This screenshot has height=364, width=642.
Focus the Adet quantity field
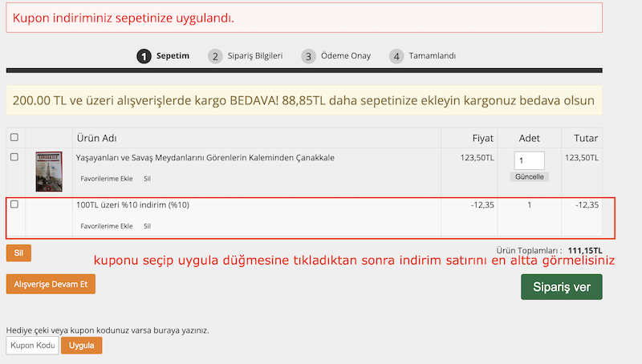pos(529,160)
